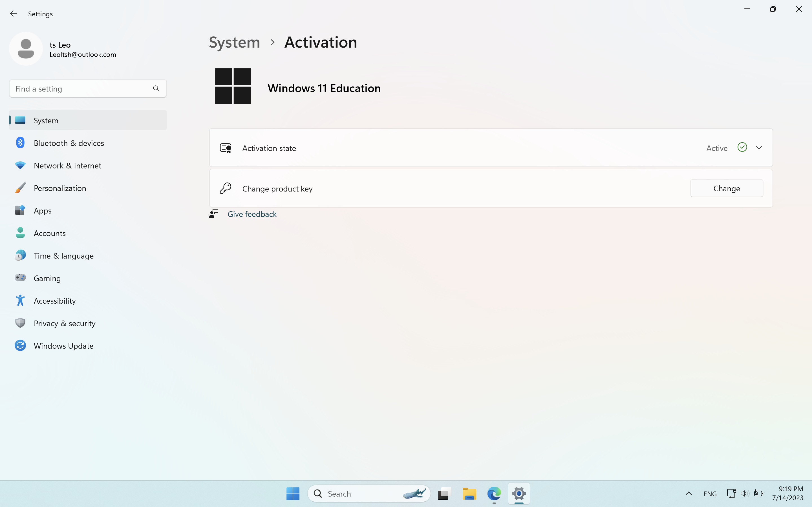The height and width of the screenshot is (507, 812).
Task: Click the volume icon in system tray
Action: click(744, 493)
